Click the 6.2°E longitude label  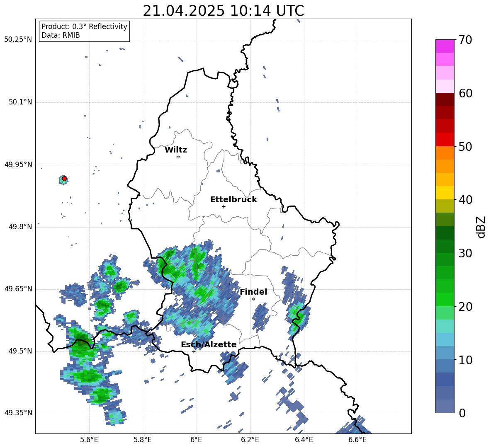(250, 440)
